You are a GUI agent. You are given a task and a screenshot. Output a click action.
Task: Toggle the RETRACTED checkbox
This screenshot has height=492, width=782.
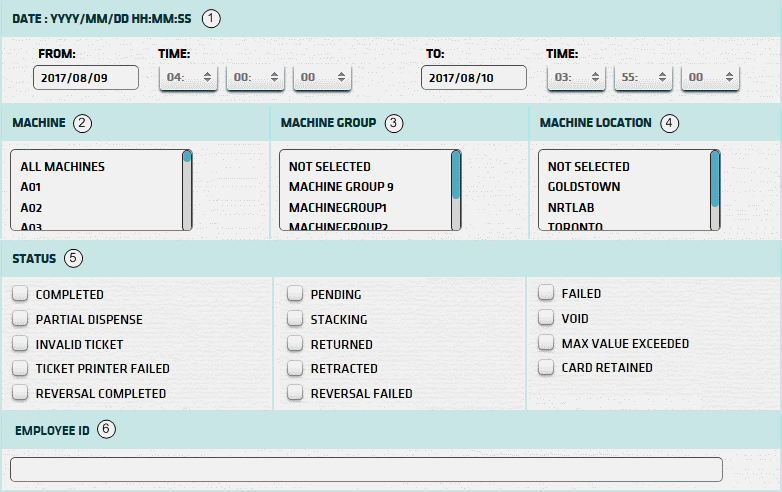pyautogui.click(x=295, y=368)
